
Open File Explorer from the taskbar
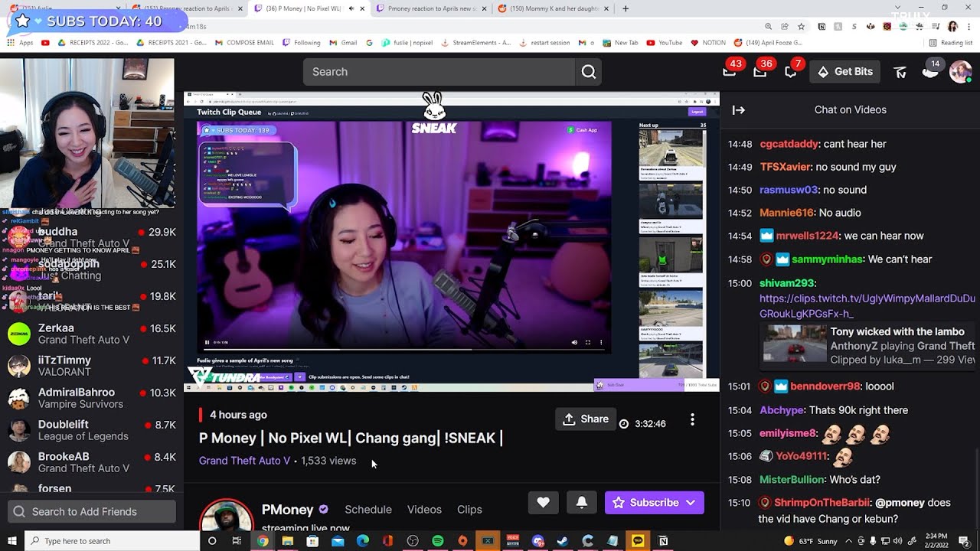(x=287, y=541)
